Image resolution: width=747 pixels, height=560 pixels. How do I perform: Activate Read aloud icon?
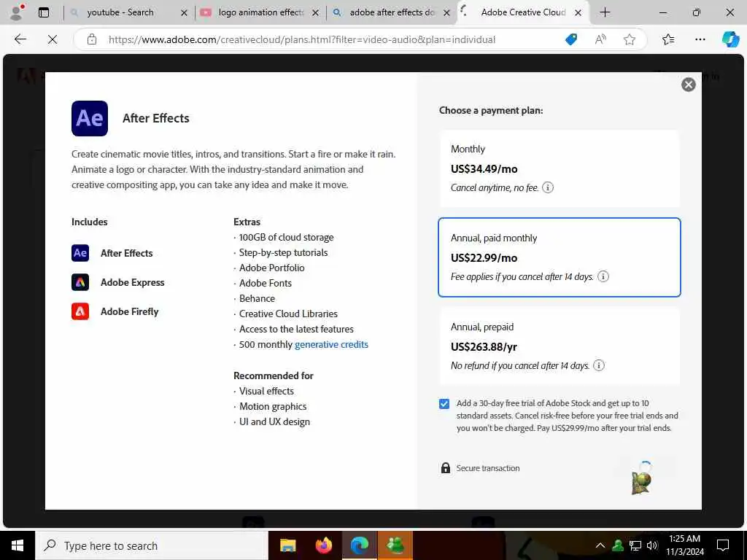click(x=600, y=39)
